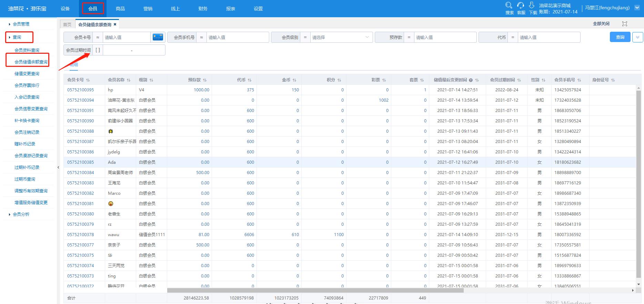Open 补卡换卡查询 in sidebar
Screen dimensions: 644x304
click(x=27, y=120)
